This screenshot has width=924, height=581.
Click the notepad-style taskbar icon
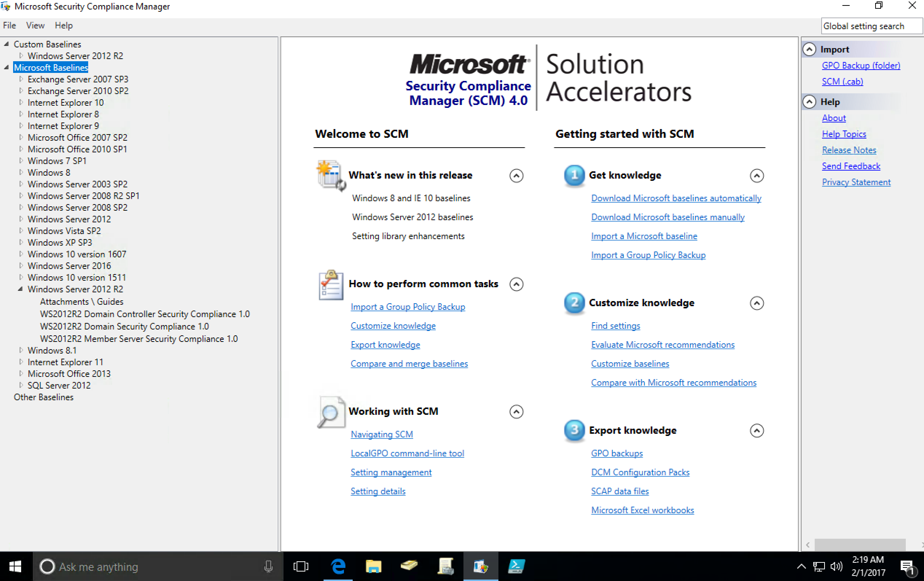pyautogui.click(x=446, y=566)
